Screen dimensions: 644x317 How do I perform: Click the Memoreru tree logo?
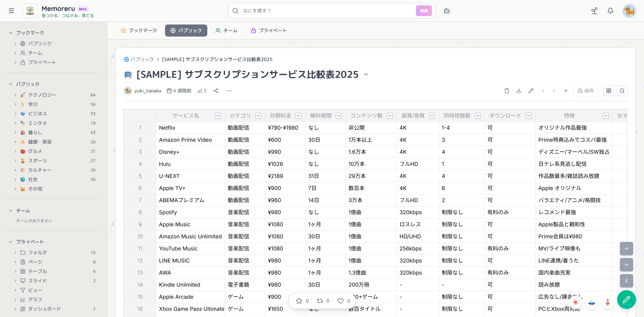point(30,11)
